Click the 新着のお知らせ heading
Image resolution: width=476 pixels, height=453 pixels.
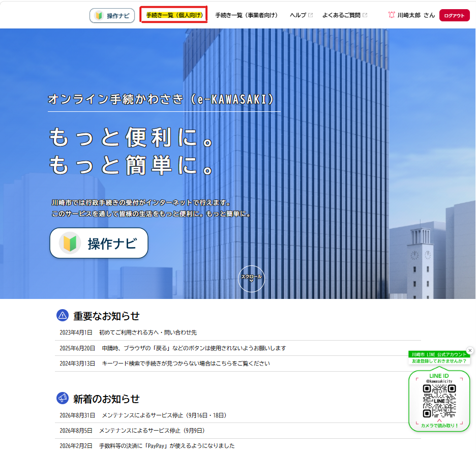click(x=106, y=399)
